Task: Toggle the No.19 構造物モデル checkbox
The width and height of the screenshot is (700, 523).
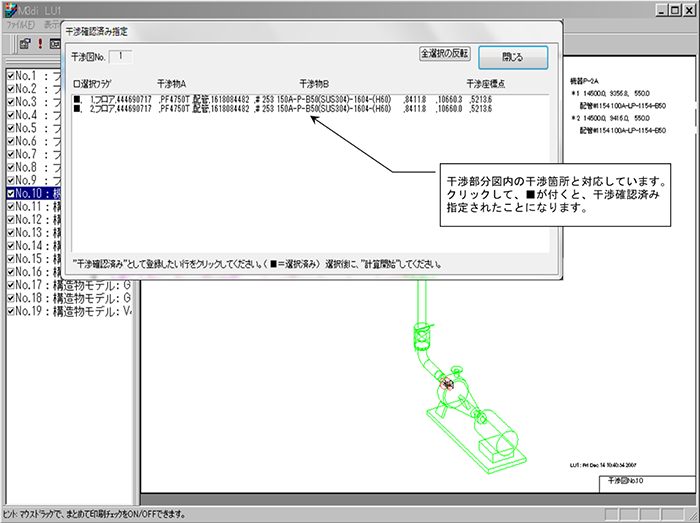Action: click(10, 311)
